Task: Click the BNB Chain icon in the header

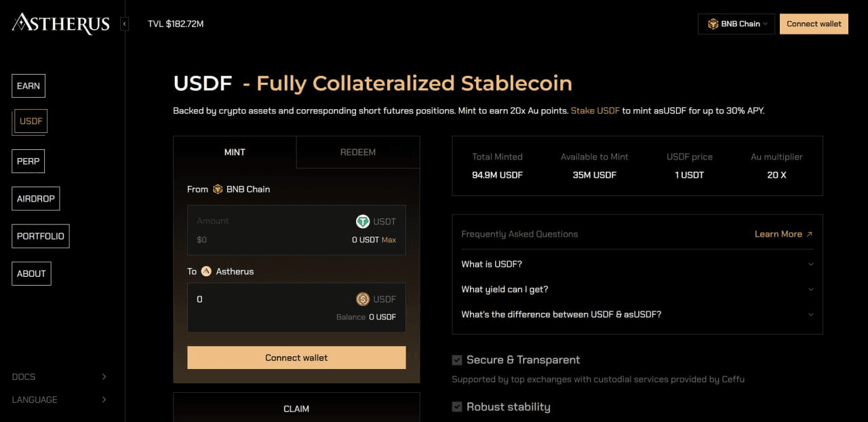Action: (713, 24)
